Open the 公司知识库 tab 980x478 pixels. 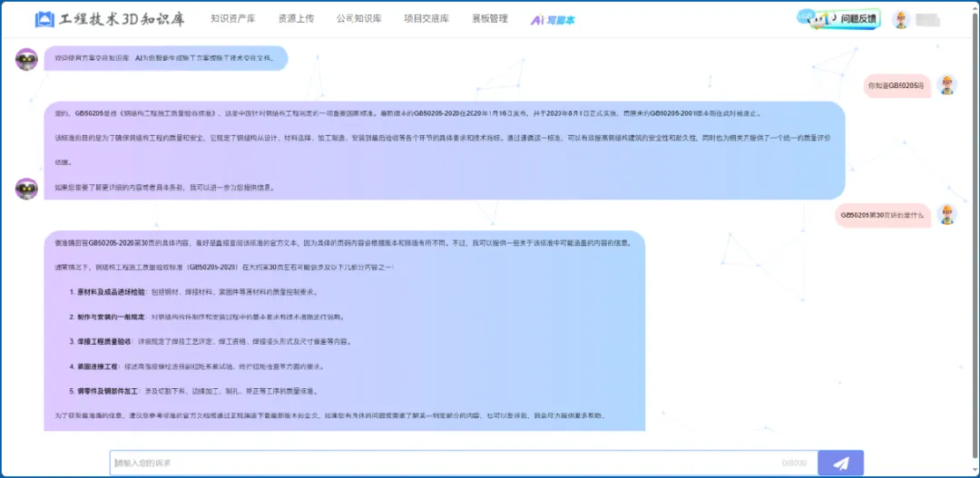358,19
